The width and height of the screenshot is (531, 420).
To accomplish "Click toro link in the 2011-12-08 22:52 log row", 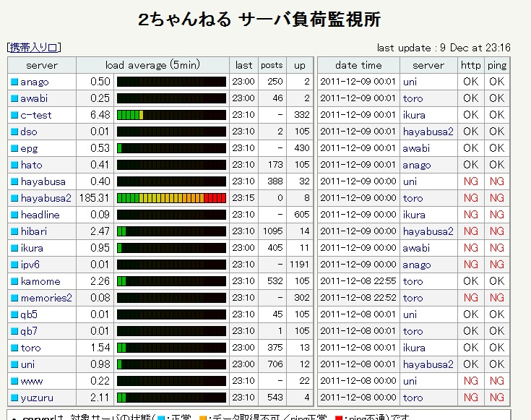I will [x=413, y=298].
